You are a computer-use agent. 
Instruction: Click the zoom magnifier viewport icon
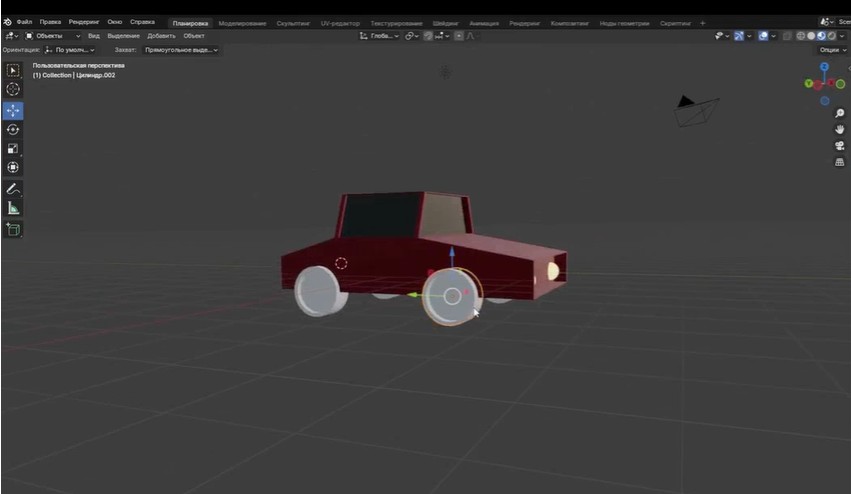[840, 114]
